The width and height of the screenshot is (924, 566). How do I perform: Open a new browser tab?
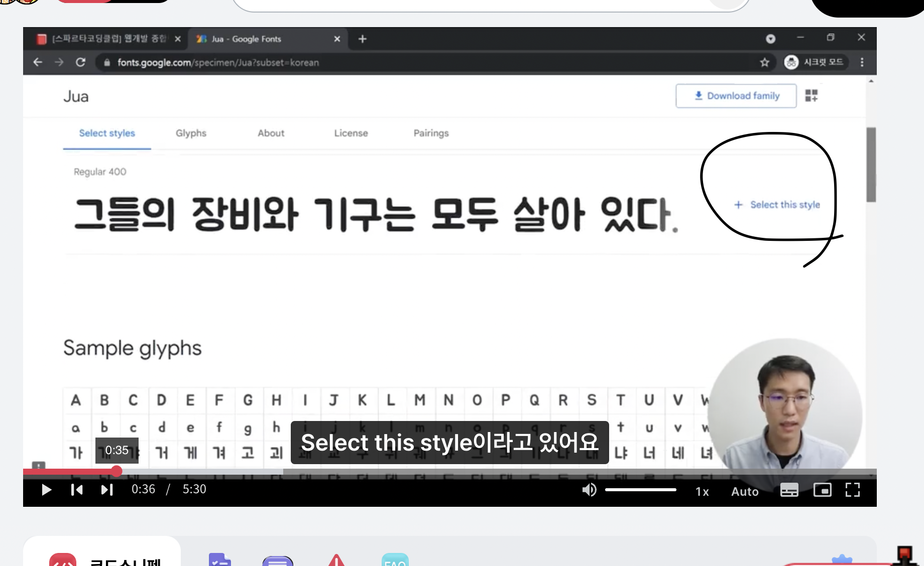[363, 39]
